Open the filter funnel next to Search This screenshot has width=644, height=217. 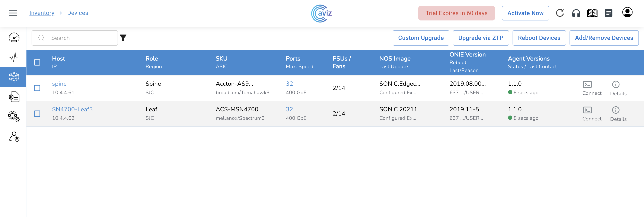(x=123, y=38)
